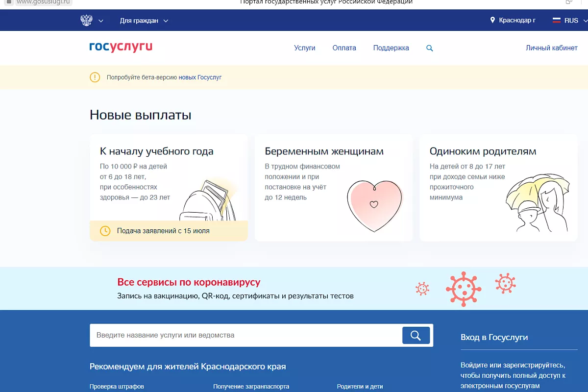Click the Russian flag icon
588x392 pixels.
[x=557, y=21]
